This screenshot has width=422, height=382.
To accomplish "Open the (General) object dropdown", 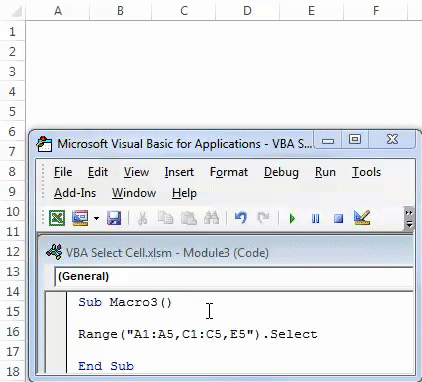I will click(x=233, y=276).
